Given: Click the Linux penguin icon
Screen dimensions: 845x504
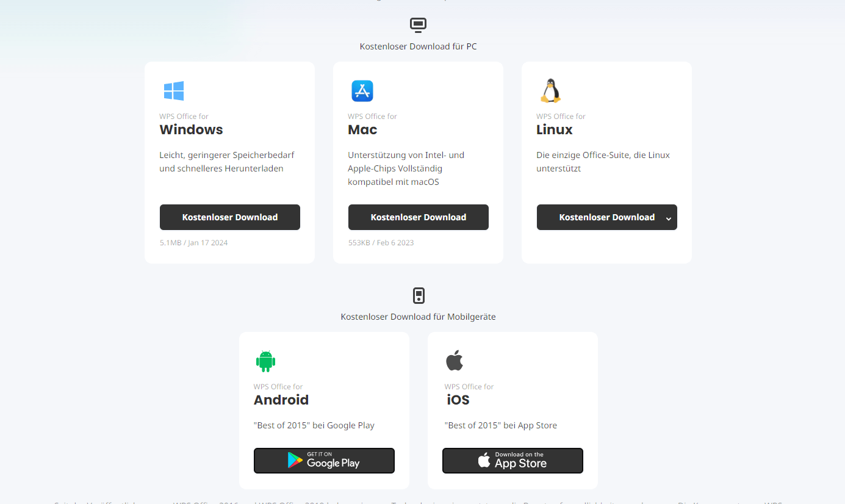Looking at the screenshot, I should pyautogui.click(x=550, y=91).
